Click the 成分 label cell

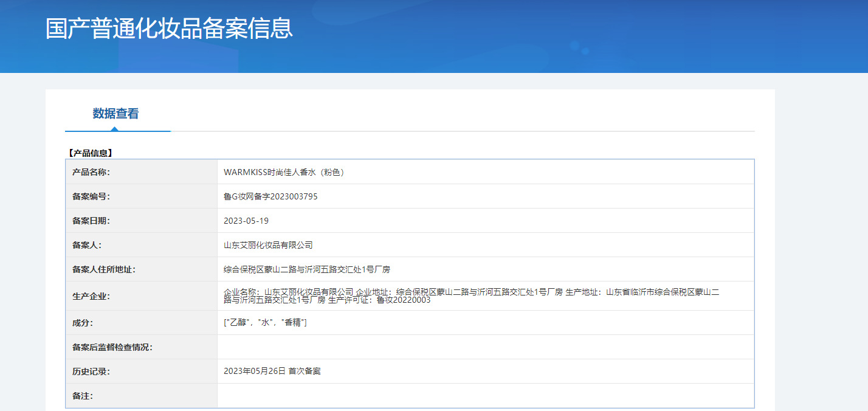[142, 323]
